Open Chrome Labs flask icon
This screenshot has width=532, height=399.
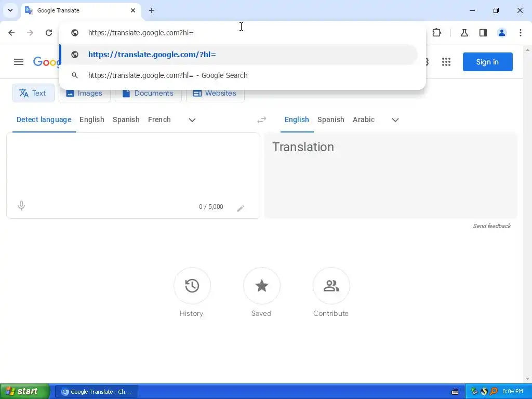(x=464, y=33)
